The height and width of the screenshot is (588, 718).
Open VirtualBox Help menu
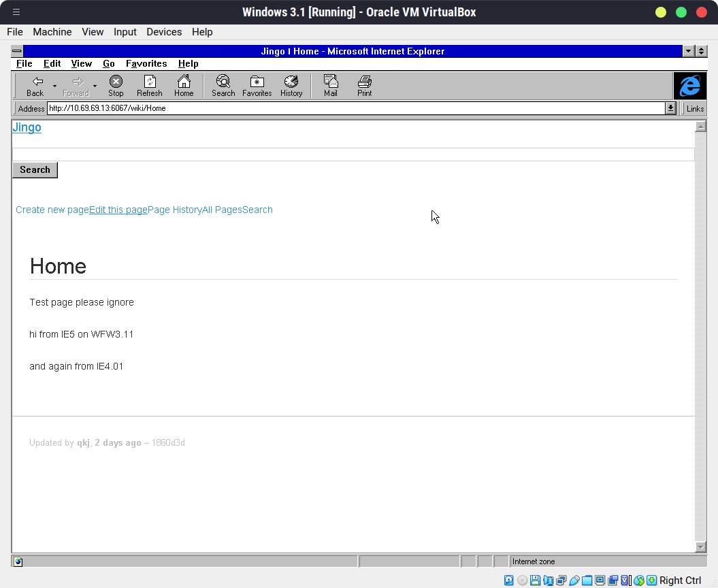pyautogui.click(x=202, y=32)
